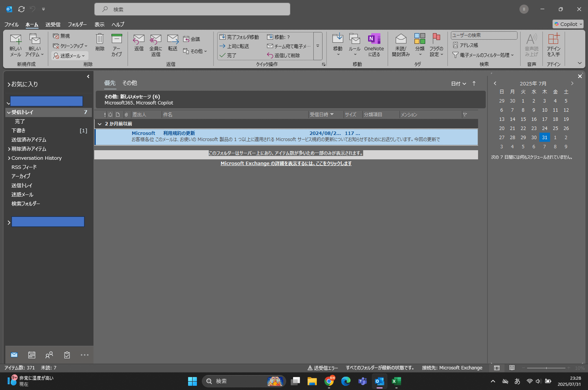Viewport: 588px width, 390px height.
Task: Click the Send/Receive All Folders icon
Action: pyautogui.click(x=21, y=9)
